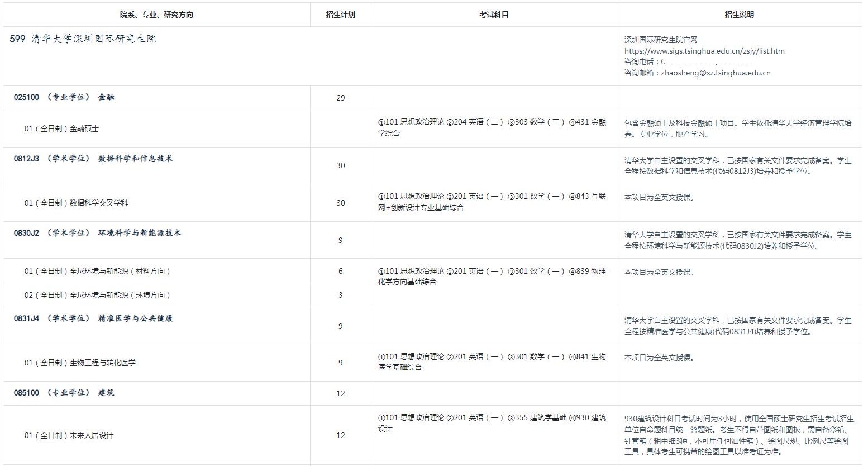Select the 085100 建筑 program heading
This screenshot has height=466, width=868.
64,393
